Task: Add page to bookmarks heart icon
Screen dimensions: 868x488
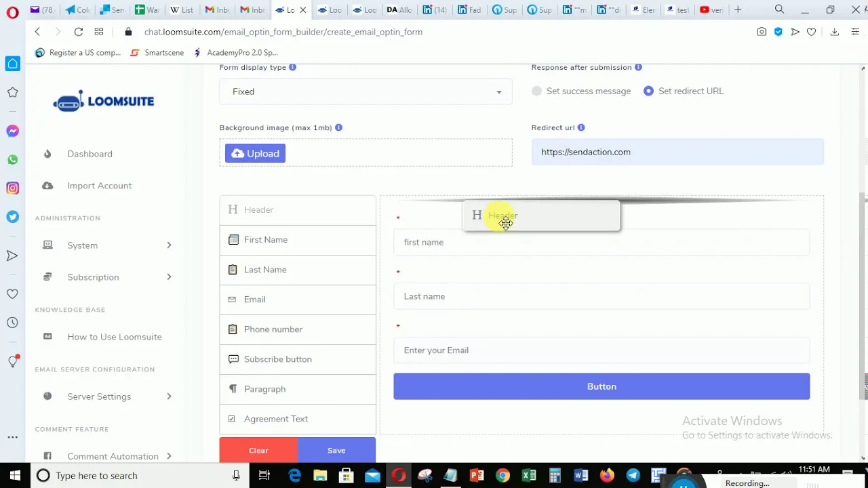Action: (811, 32)
